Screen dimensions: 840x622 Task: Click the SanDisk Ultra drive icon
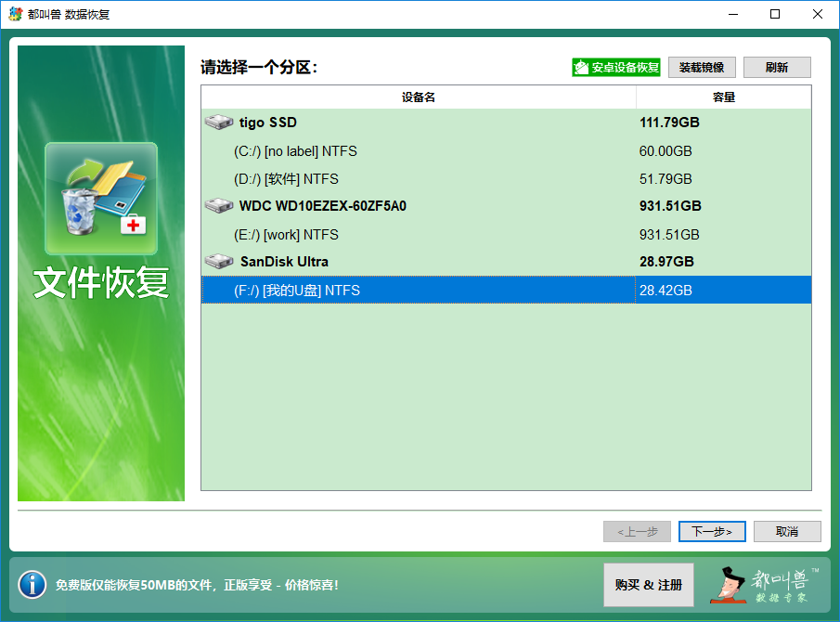218,262
